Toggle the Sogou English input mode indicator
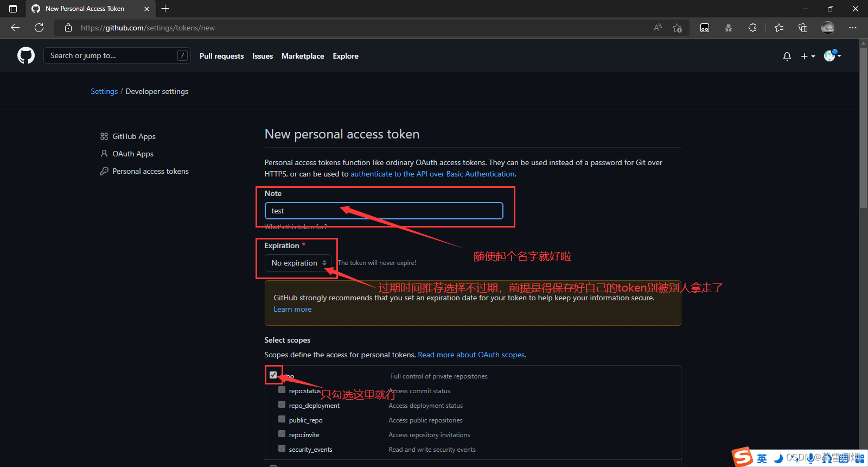The height and width of the screenshot is (467, 868). [762, 458]
